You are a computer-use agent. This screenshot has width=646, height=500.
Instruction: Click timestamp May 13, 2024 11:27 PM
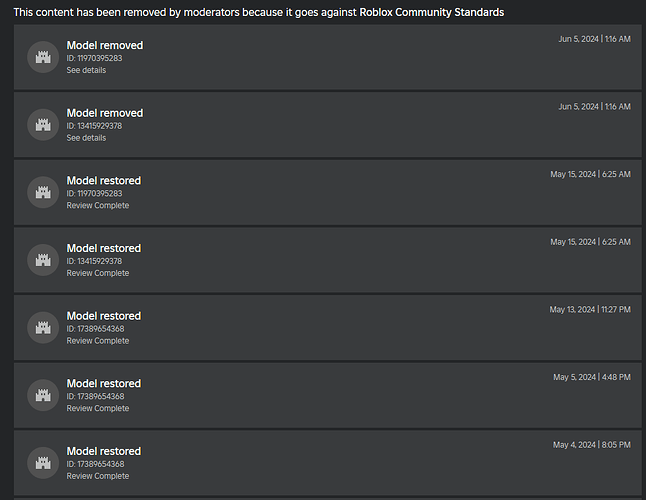tap(590, 309)
